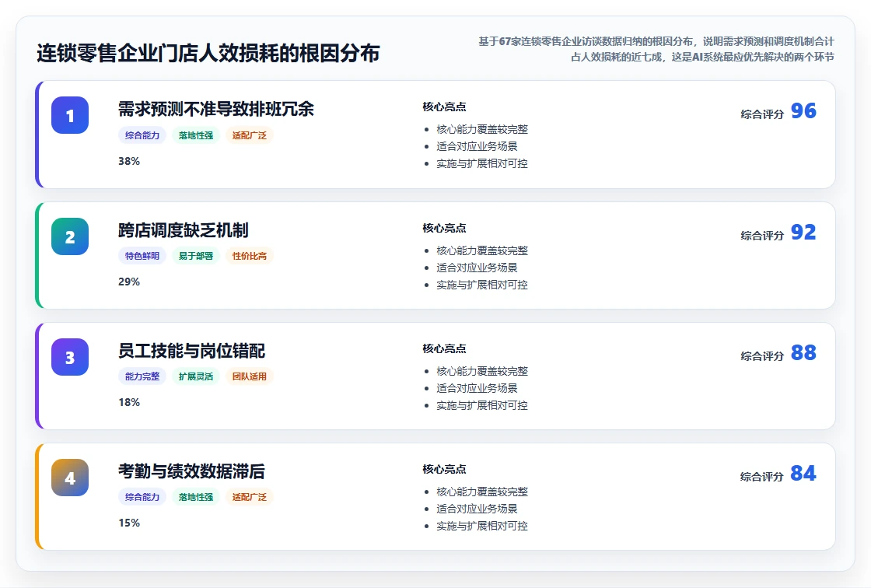Click 适合对应业务场景 bullet in card 4
Image resolution: width=871 pixels, height=588 pixels.
pyautogui.click(x=477, y=509)
